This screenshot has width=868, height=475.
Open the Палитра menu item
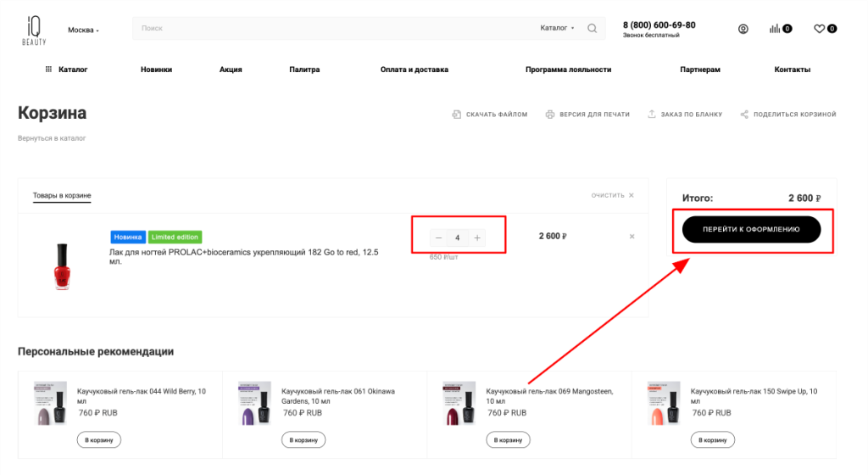point(304,70)
